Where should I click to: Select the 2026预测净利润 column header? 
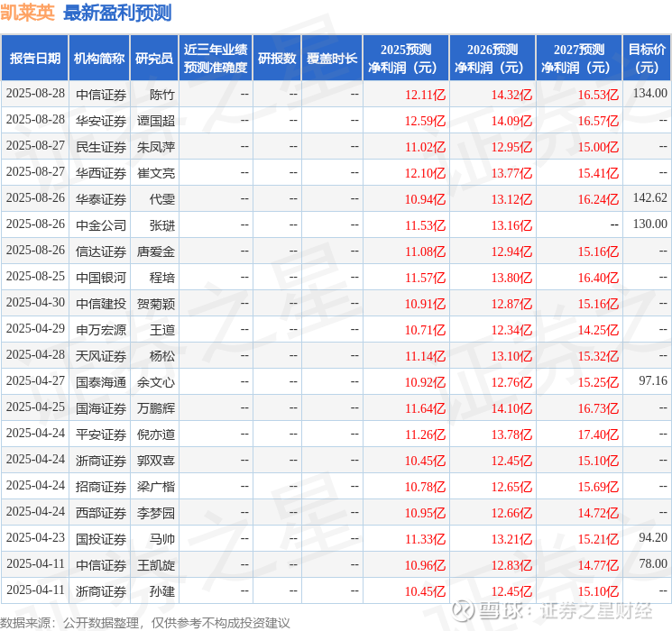coord(492,59)
